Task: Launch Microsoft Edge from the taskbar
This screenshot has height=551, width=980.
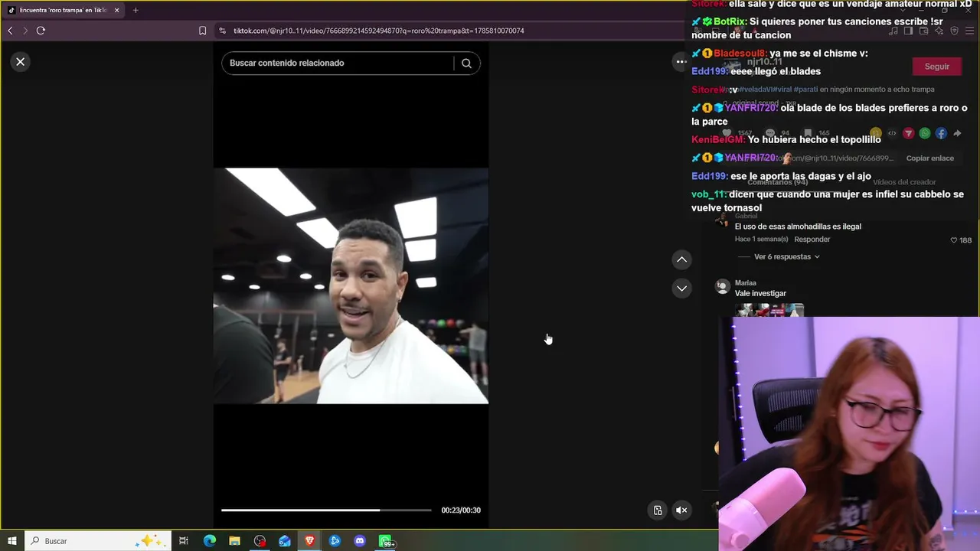Action: 210,541
